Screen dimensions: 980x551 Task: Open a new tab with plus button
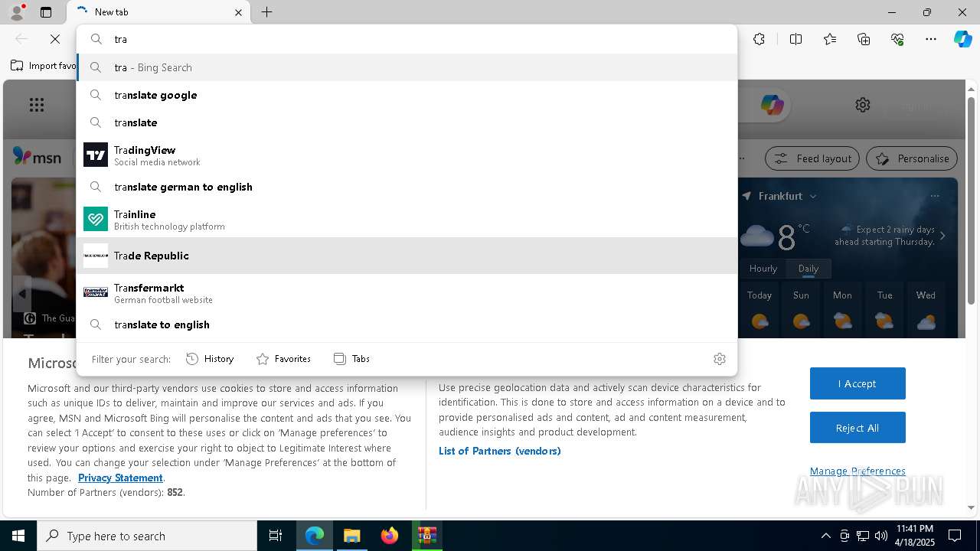click(266, 12)
